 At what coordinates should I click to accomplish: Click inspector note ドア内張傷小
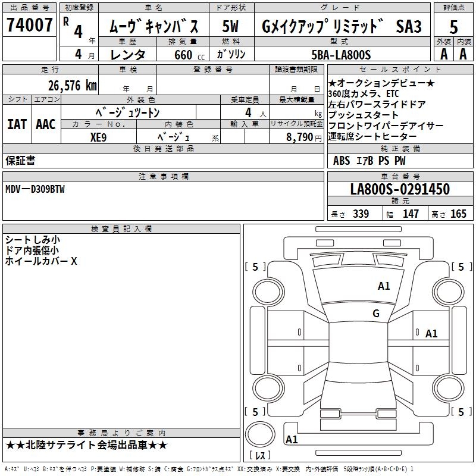coord(32,250)
